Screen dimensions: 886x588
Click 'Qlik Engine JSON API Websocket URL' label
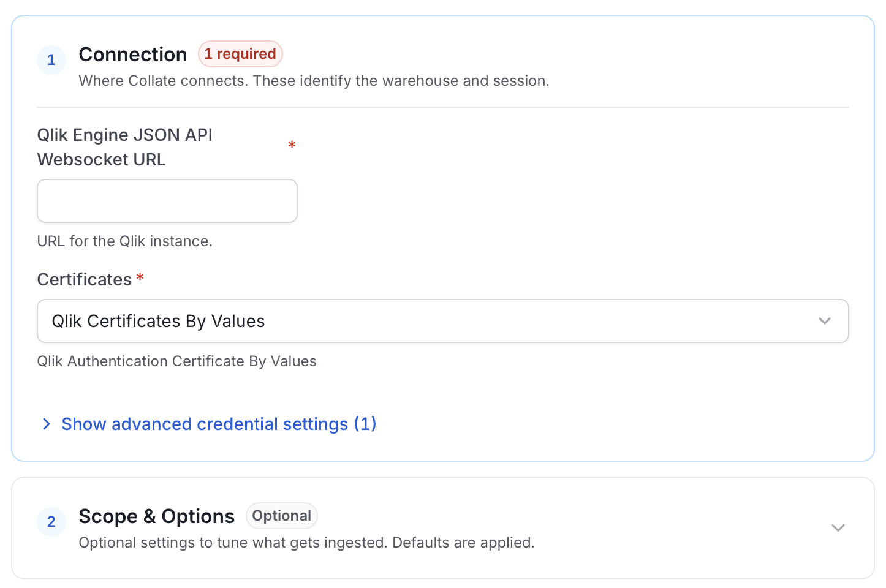point(125,147)
